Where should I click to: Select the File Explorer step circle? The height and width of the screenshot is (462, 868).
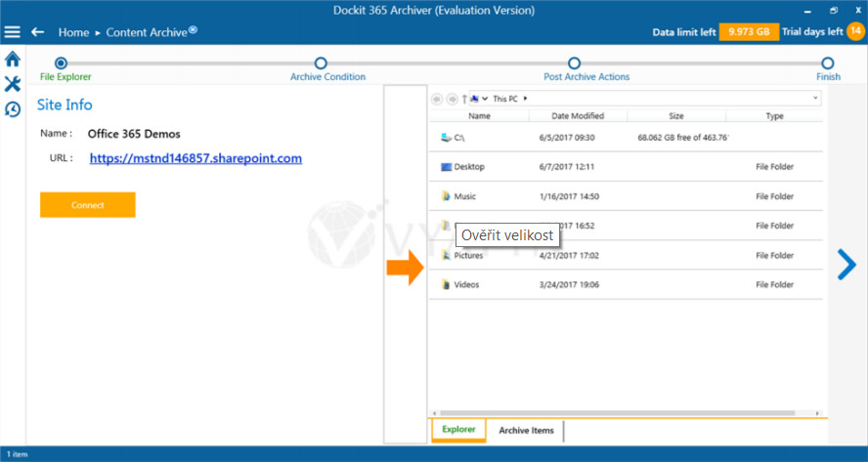pos(61,63)
